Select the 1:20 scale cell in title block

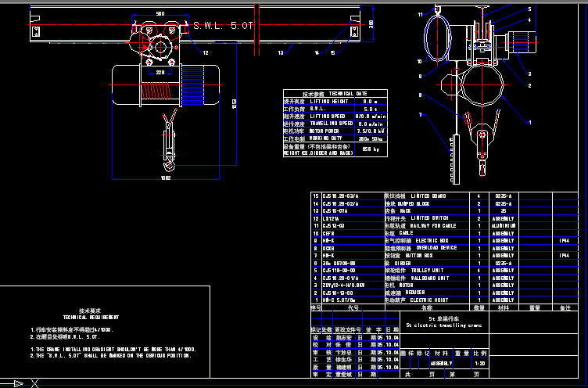[x=479, y=363]
